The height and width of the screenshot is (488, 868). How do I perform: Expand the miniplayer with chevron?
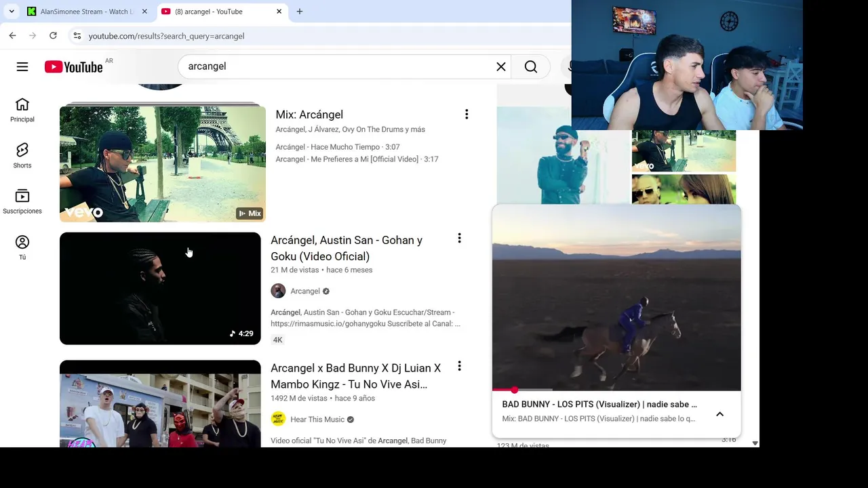click(x=720, y=414)
